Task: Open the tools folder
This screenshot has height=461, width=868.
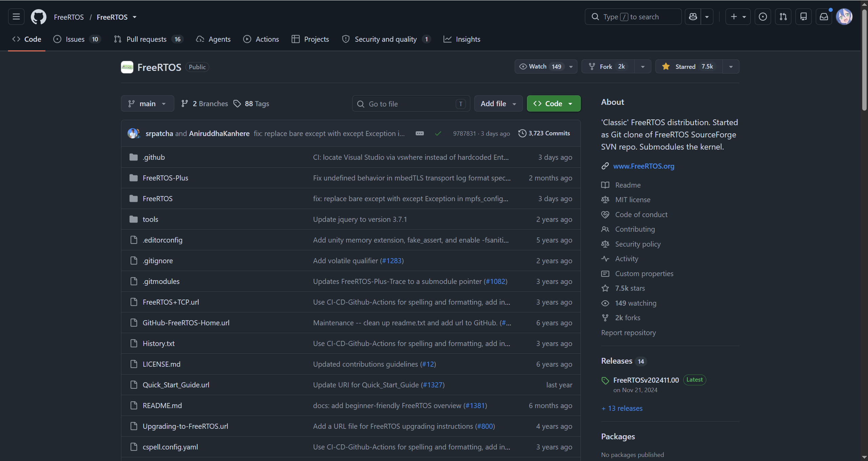Action: (x=151, y=219)
